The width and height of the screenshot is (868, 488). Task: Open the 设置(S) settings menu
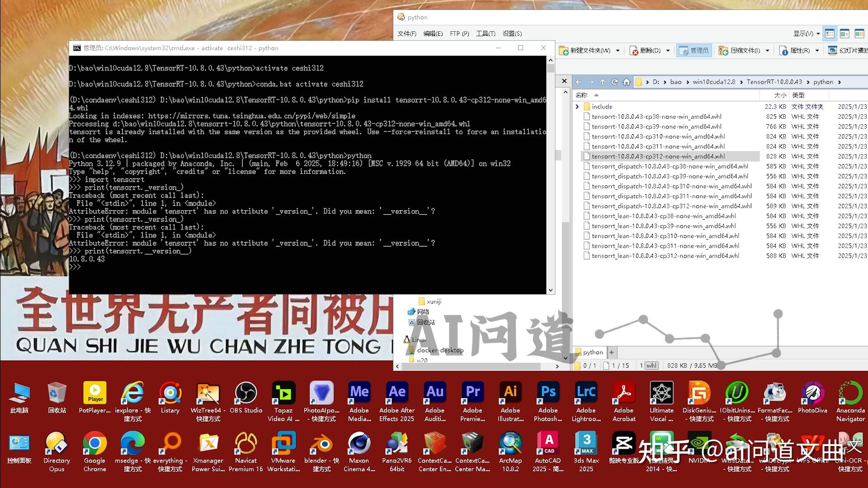pos(513,33)
